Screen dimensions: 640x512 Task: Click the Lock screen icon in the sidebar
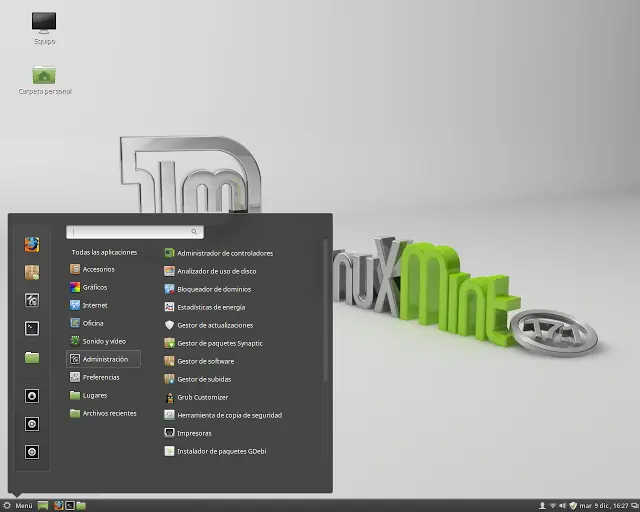(x=32, y=396)
